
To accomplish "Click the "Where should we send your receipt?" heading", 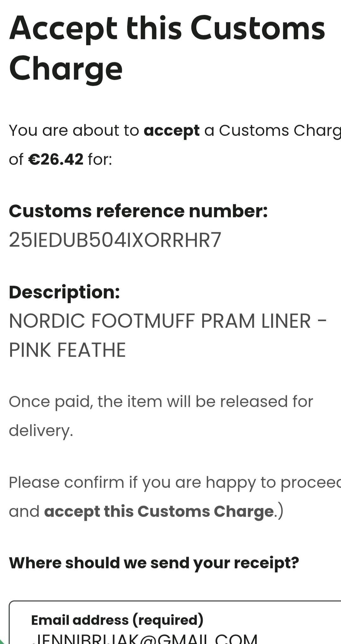I will click(x=154, y=563).
